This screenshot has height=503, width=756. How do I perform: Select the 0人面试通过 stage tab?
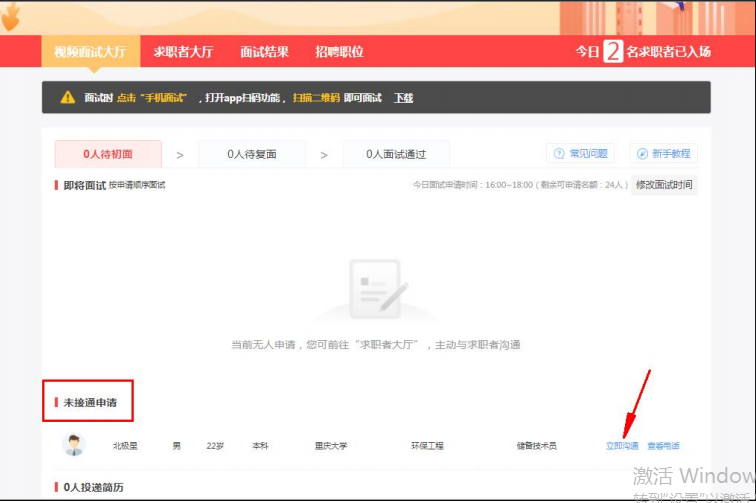click(x=396, y=154)
